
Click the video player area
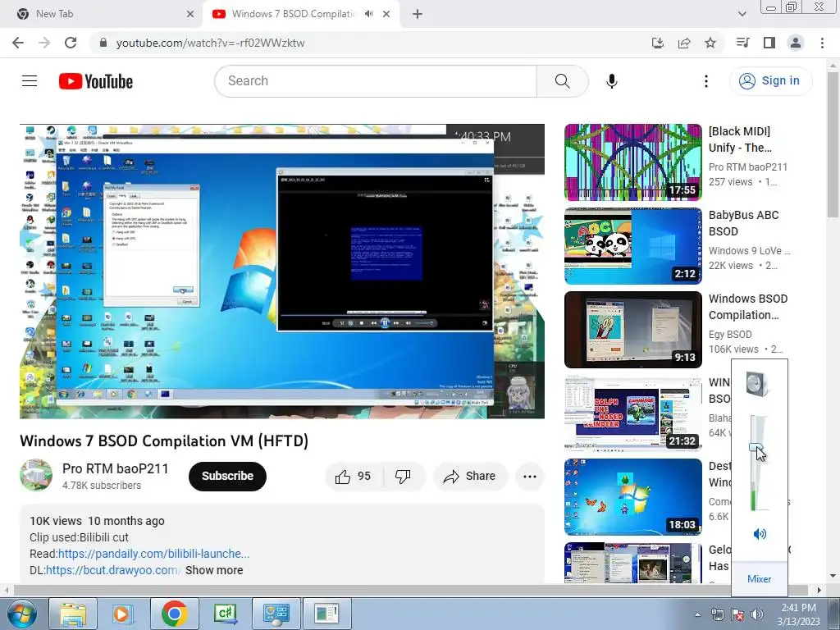pyautogui.click(x=282, y=271)
